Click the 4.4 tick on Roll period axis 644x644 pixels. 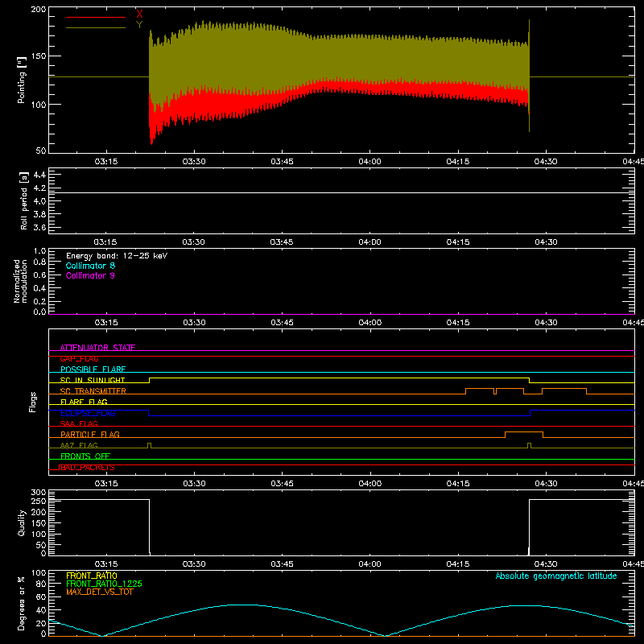(39, 175)
